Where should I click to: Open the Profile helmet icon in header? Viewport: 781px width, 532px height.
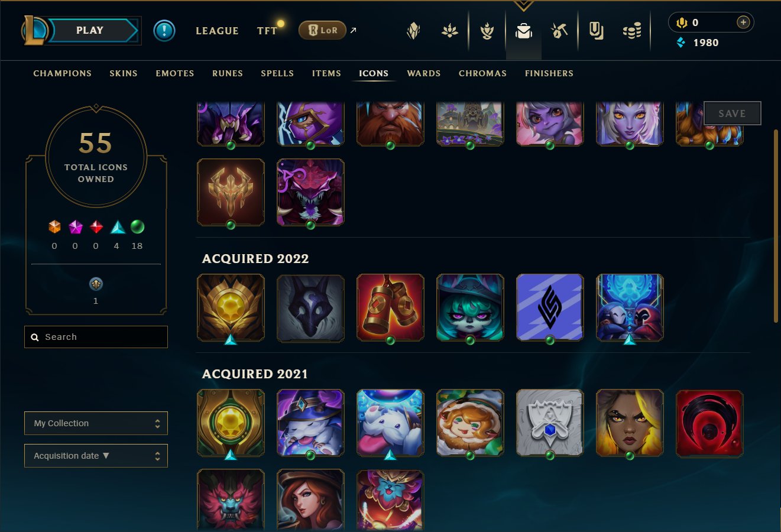(x=413, y=31)
